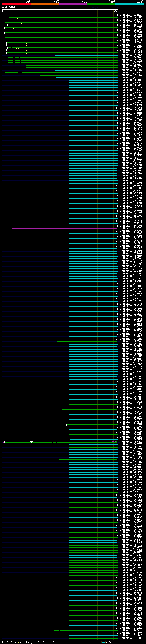
Task: Click the red 20% identity legend segment
Action: (x=16, y=4)
